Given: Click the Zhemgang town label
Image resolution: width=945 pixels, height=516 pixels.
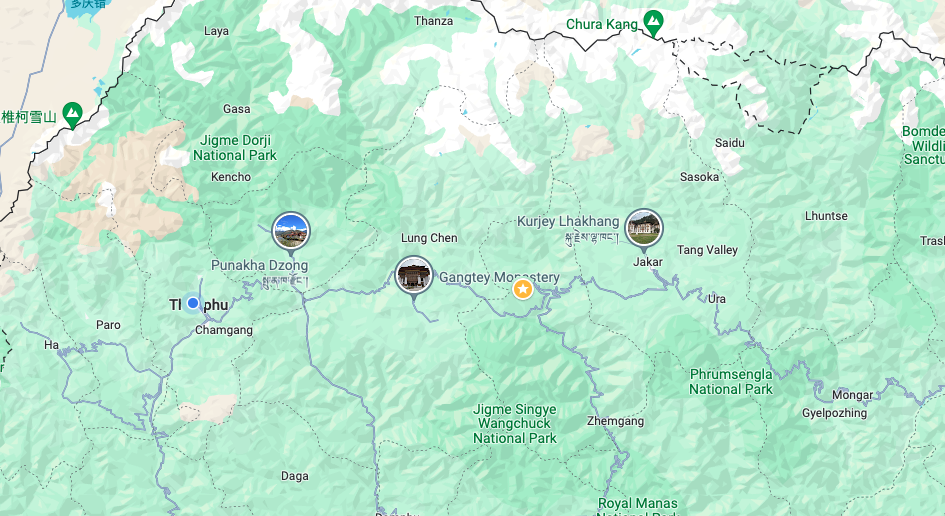Looking at the screenshot, I should pos(615,421).
